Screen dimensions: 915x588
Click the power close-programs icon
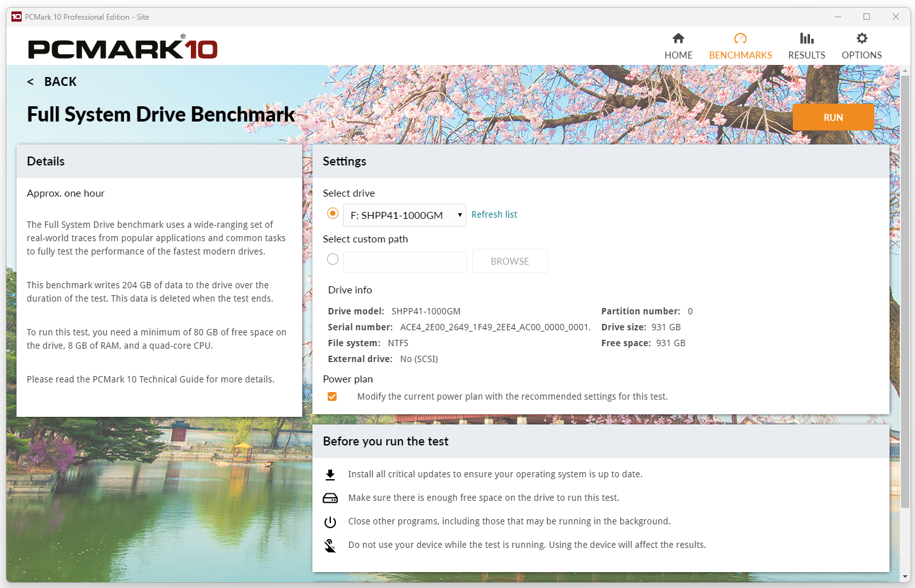tap(330, 522)
